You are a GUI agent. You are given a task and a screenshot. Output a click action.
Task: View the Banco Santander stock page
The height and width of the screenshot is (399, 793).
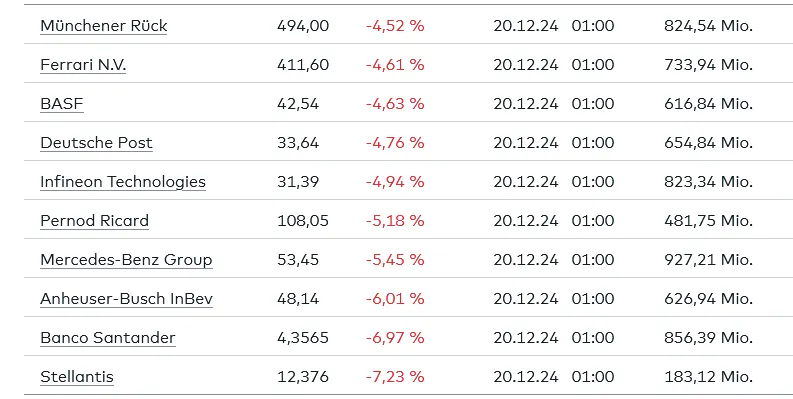[x=108, y=337]
